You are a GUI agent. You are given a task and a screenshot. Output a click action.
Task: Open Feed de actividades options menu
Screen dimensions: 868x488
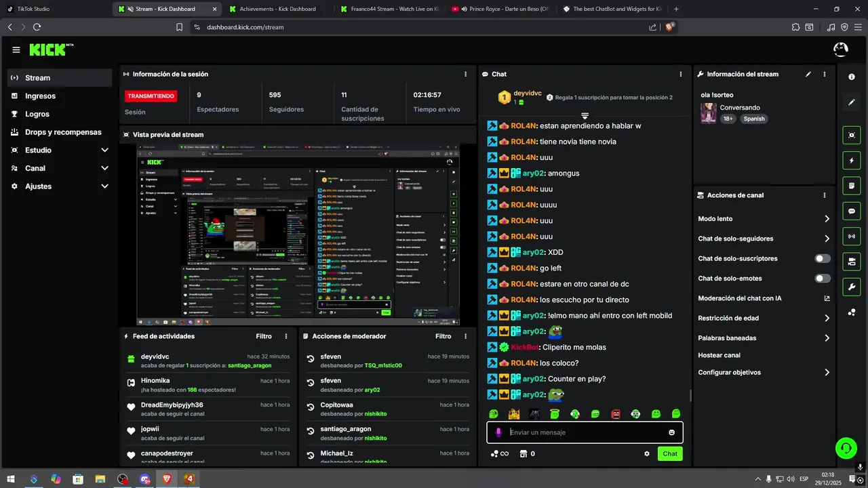pyautogui.click(x=286, y=336)
